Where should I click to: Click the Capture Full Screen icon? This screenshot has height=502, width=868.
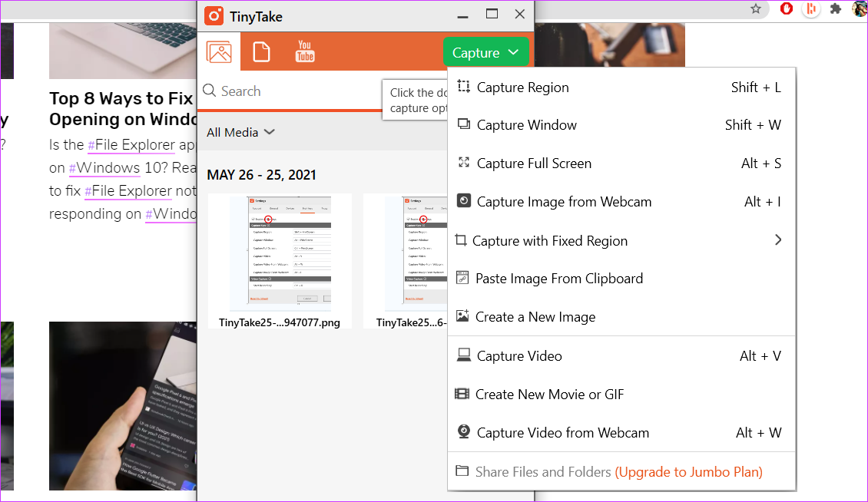[x=464, y=162]
